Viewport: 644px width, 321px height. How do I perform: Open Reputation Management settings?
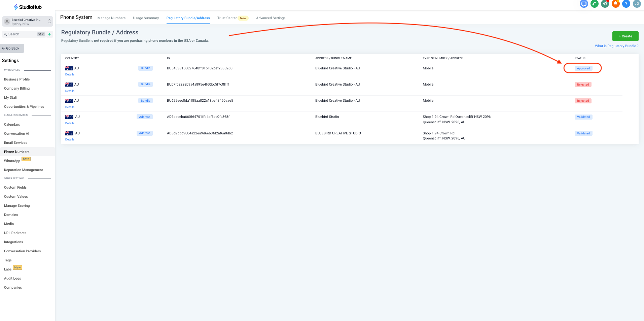(x=24, y=170)
